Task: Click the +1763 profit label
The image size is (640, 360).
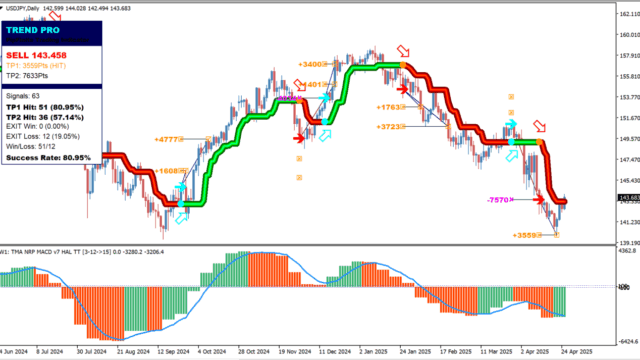Action: (x=388, y=107)
